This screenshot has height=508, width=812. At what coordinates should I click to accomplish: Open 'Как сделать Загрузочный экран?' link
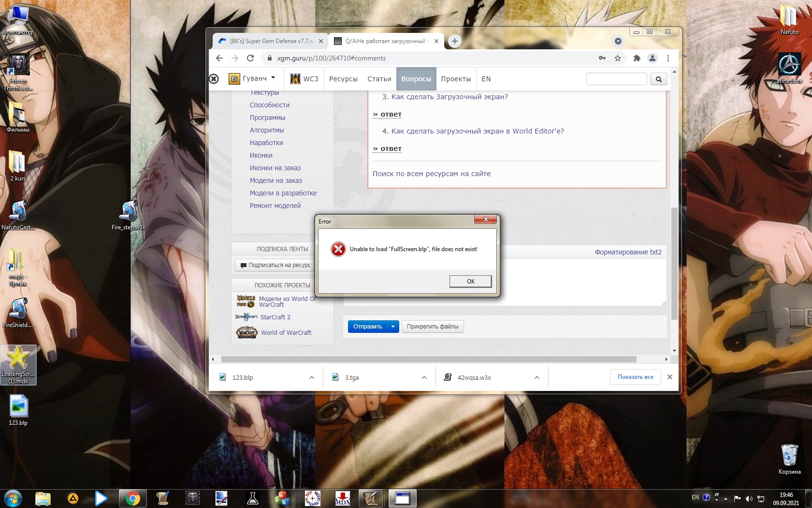point(449,97)
